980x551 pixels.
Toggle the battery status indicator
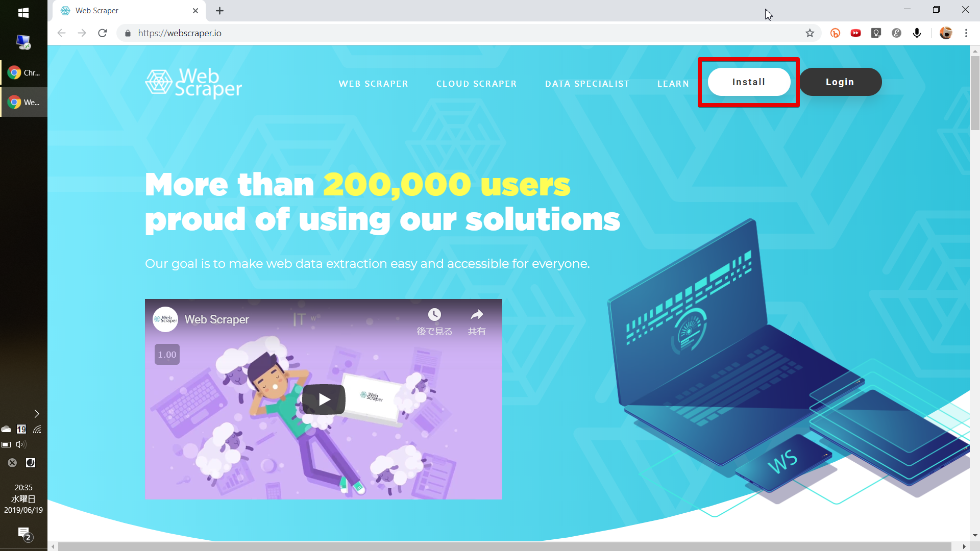tap(8, 444)
